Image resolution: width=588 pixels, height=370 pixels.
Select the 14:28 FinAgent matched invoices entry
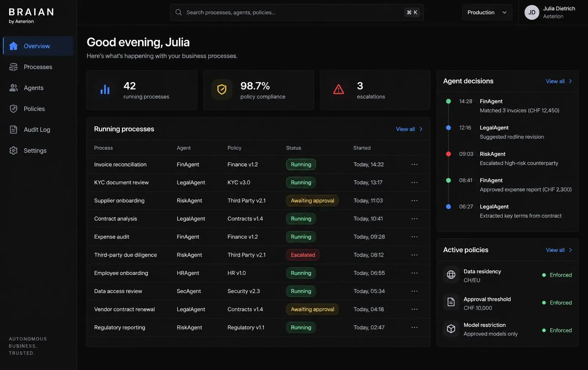point(508,106)
